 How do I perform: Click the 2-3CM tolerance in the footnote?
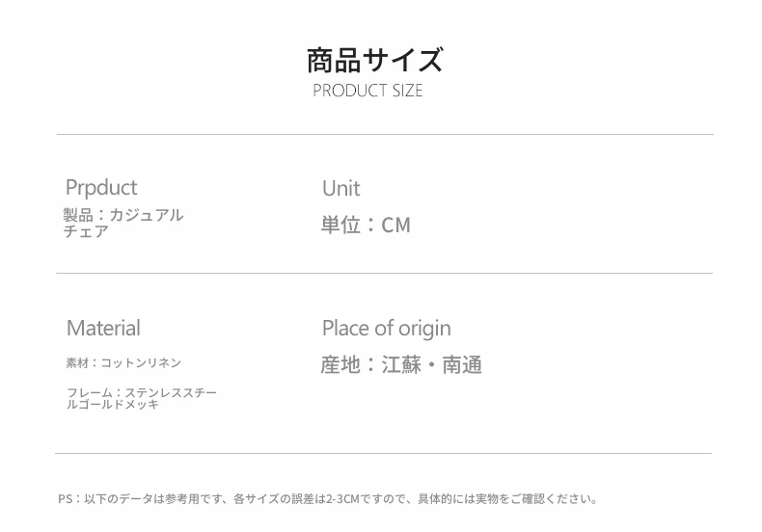pos(342,499)
